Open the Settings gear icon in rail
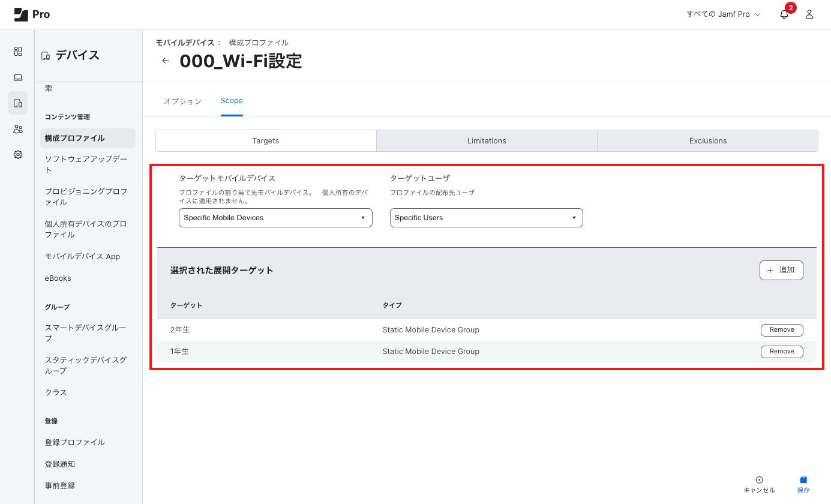Viewport: 831px width, 504px height. point(18,155)
